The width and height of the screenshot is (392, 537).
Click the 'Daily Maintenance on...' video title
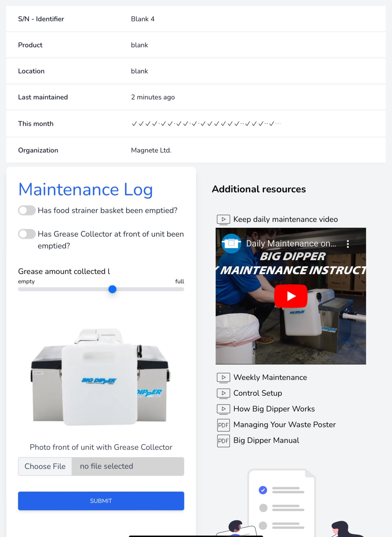[x=291, y=243]
